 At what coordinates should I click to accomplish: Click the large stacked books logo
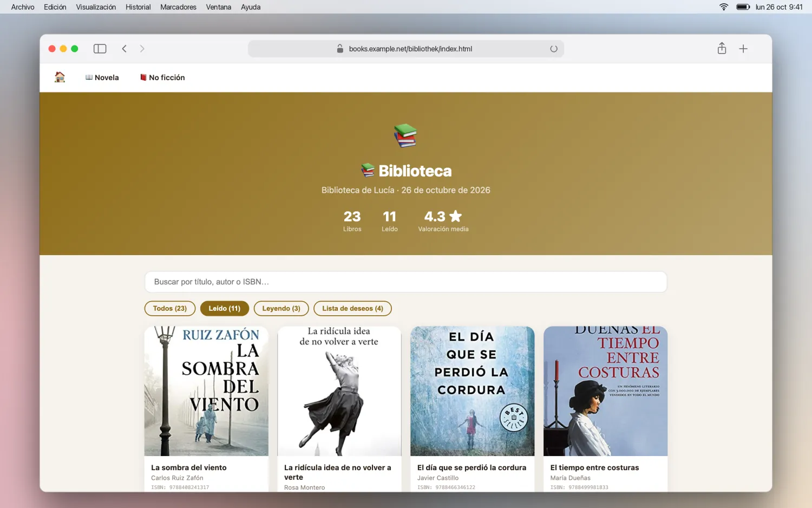click(405, 135)
